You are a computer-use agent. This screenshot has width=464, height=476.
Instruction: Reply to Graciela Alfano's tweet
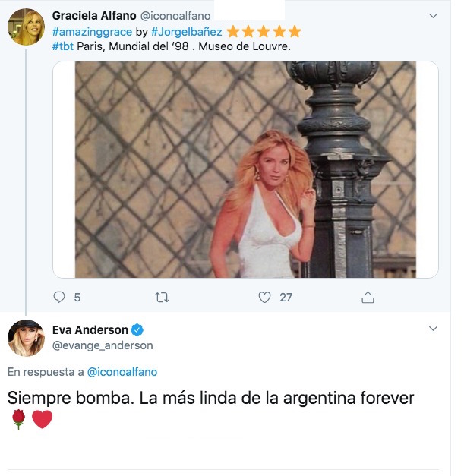tap(59, 298)
